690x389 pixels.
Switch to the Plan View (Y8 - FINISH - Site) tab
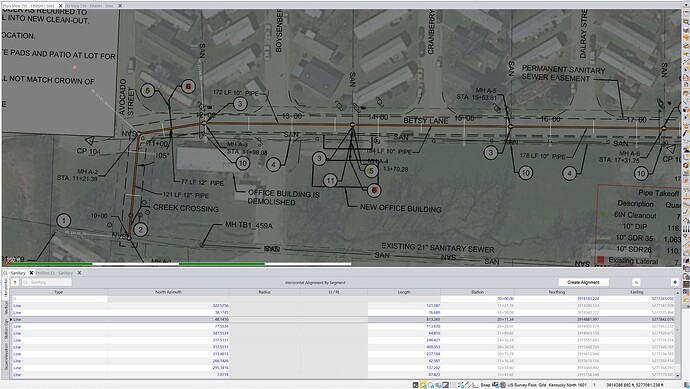pos(28,6)
